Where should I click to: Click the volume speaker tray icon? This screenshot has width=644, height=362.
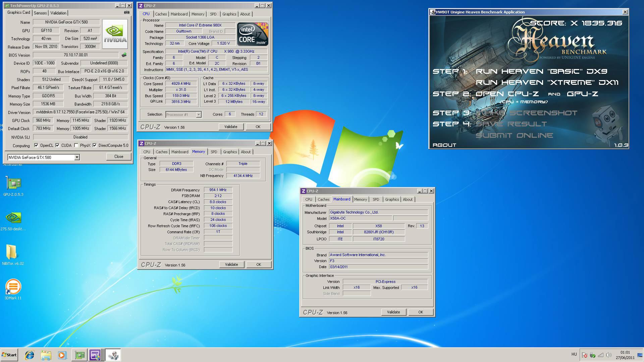click(608, 355)
